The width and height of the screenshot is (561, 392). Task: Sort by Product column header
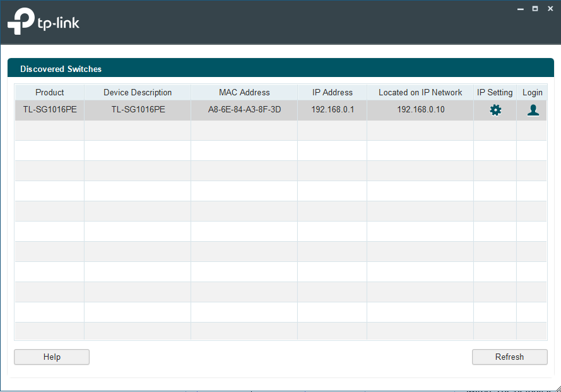(x=50, y=92)
